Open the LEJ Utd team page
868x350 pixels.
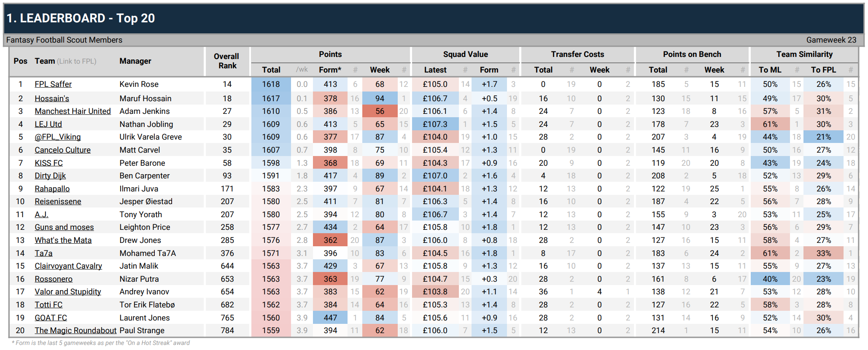(x=48, y=124)
